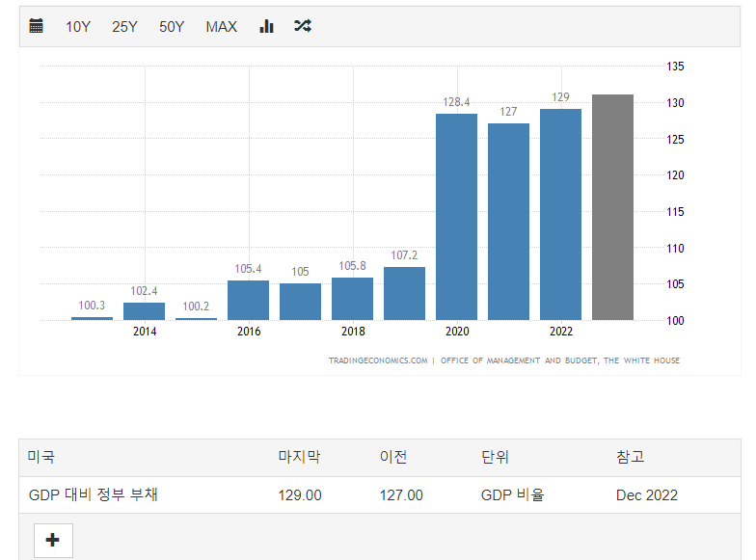Click the GDP 대비 정부 부채 row label
This screenshot has height=560, width=756.
(93, 495)
